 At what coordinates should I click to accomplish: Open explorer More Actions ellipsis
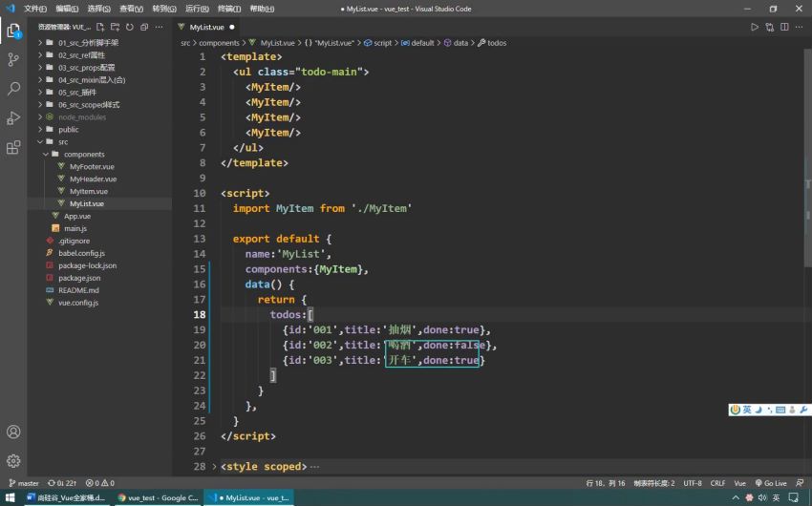[x=159, y=27]
